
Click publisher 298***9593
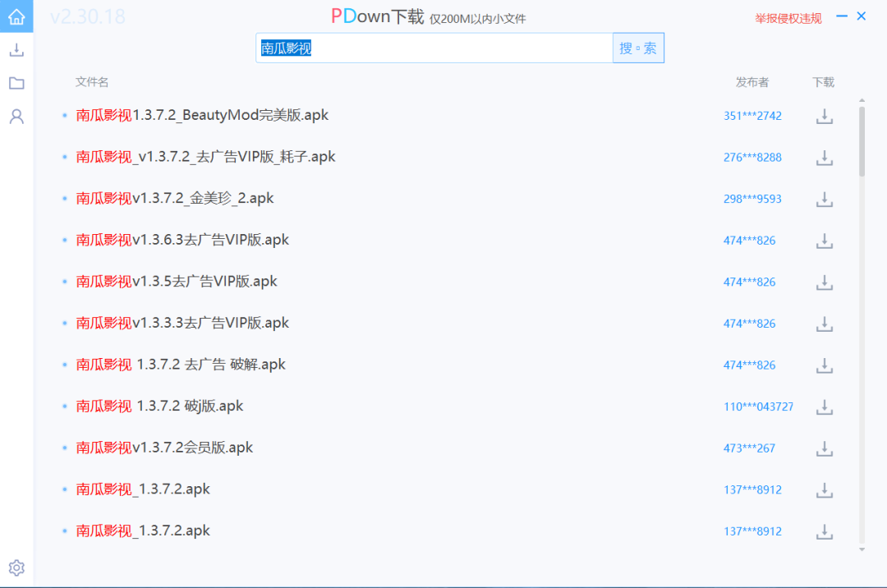pos(752,199)
